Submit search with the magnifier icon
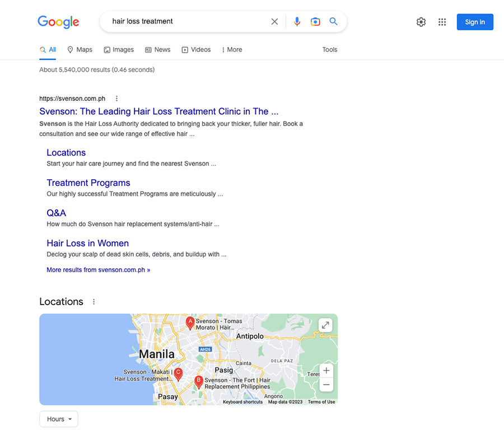 pos(333,21)
